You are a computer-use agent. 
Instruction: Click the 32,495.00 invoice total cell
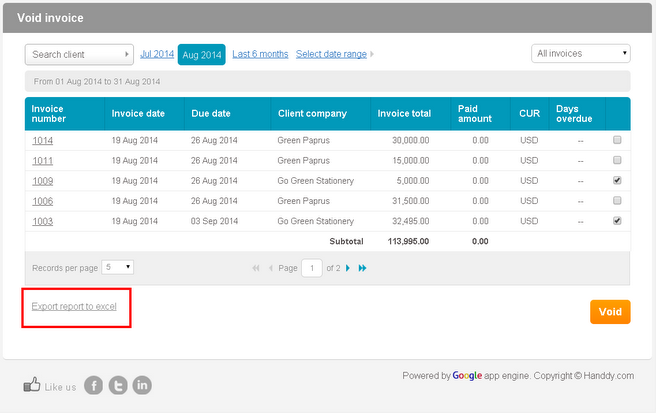click(410, 221)
